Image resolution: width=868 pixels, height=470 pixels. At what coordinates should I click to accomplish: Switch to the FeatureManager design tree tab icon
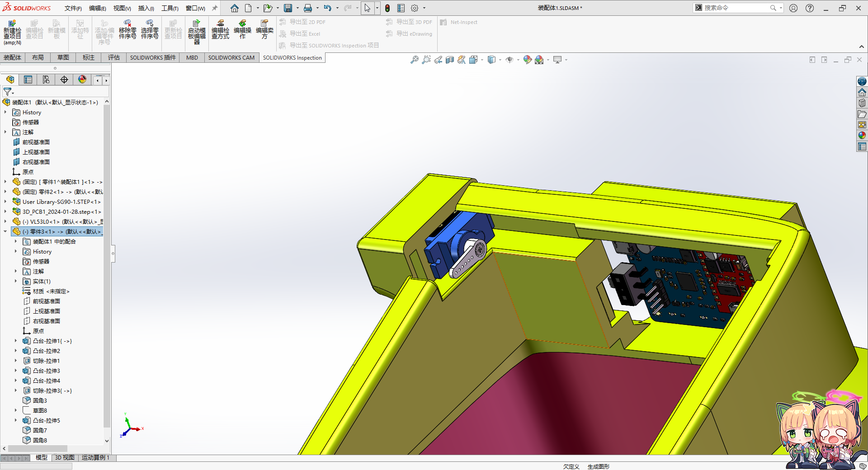coord(10,80)
